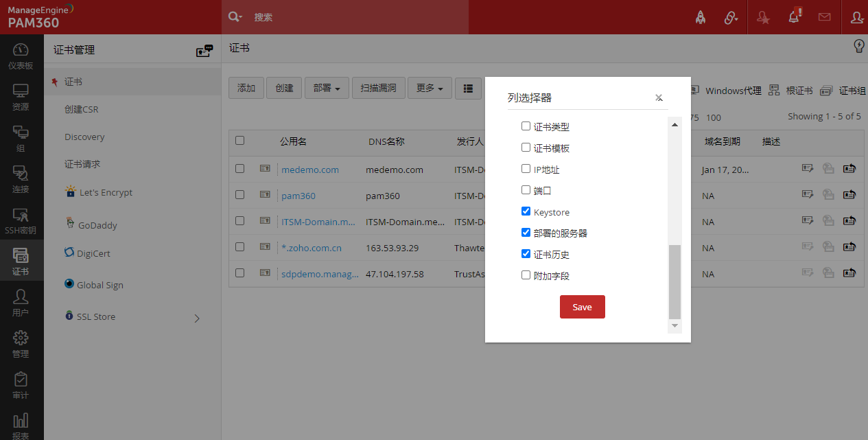Click the column chooser scrollbar thumb
868x440 pixels.
(675, 281)
